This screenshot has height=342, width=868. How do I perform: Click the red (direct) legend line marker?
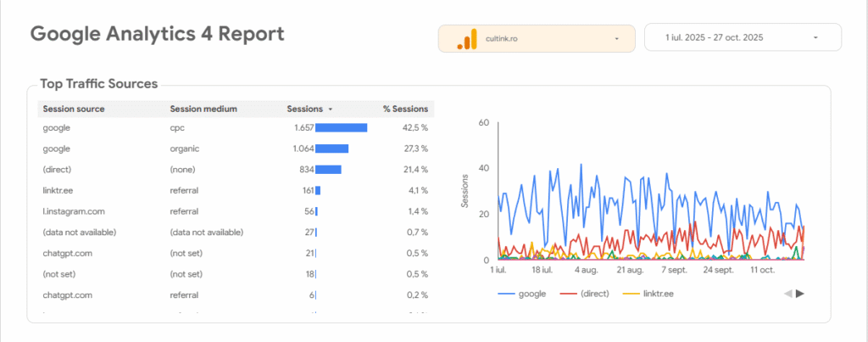pyautogui.click(x=569, y=294)
